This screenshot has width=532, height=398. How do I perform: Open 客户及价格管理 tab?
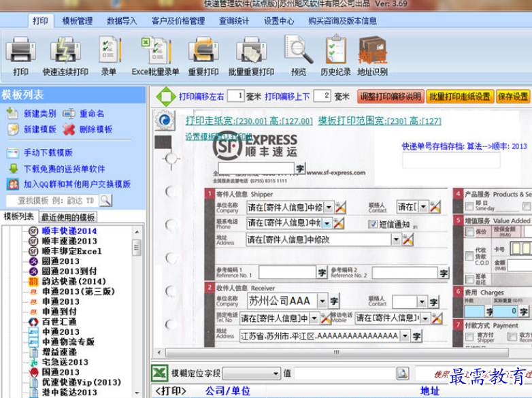[178, 21]
